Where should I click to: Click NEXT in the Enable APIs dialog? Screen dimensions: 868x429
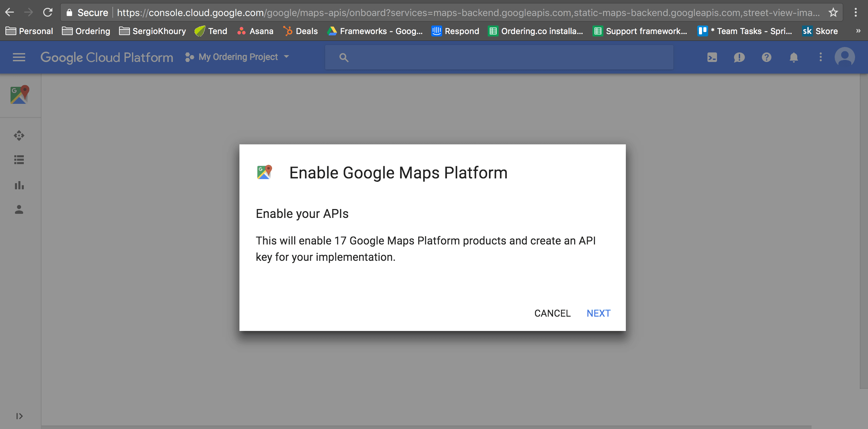598,313
